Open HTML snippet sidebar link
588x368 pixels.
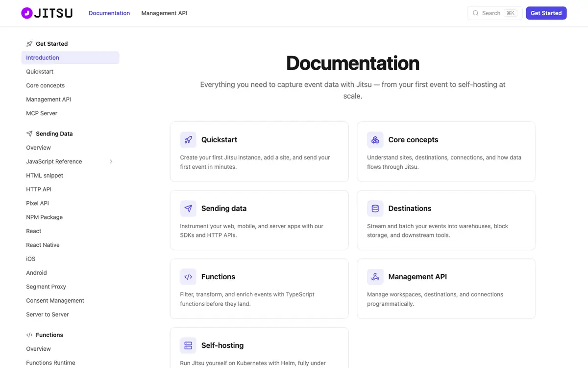tap(45, 175)
